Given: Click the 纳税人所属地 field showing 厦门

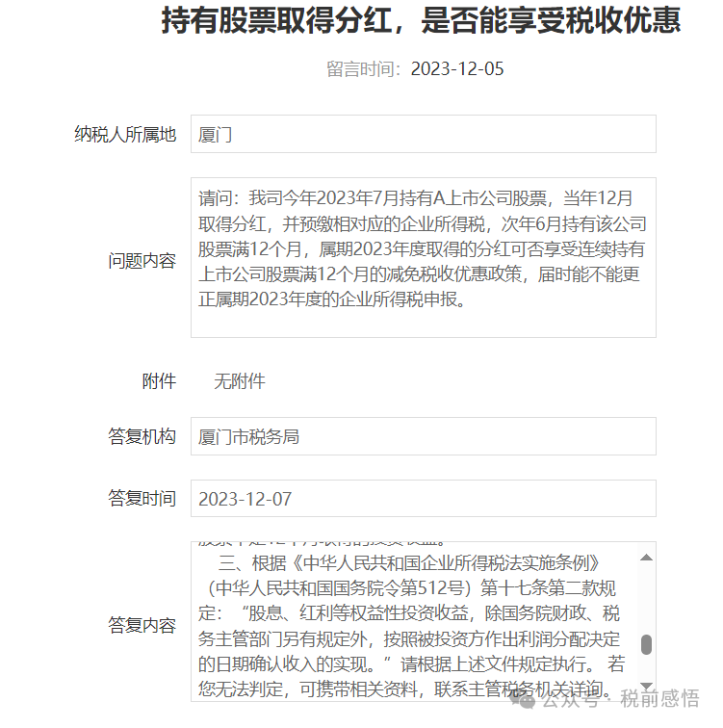Looking at the screenshot, I should click(x=424, y=134).
